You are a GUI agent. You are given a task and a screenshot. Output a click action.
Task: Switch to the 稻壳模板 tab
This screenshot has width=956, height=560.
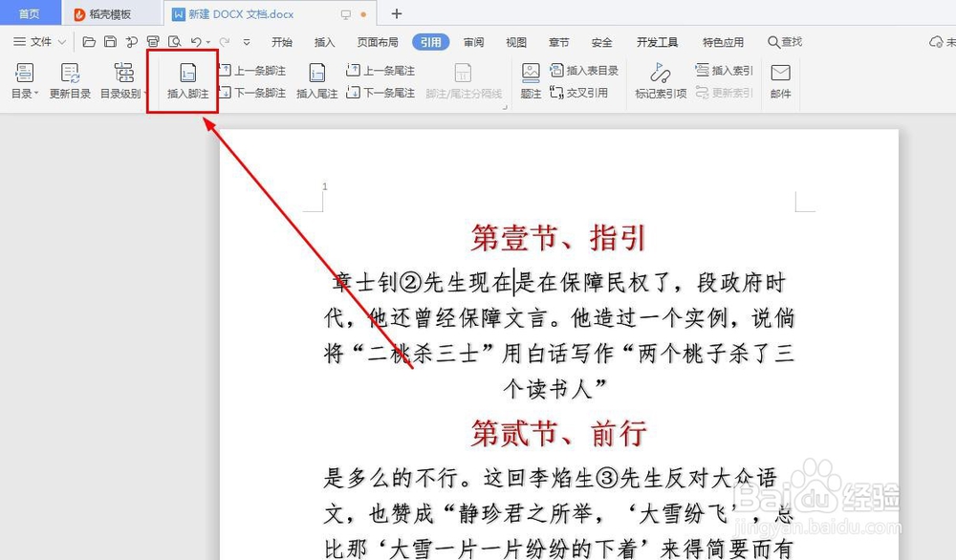(108, 13)
